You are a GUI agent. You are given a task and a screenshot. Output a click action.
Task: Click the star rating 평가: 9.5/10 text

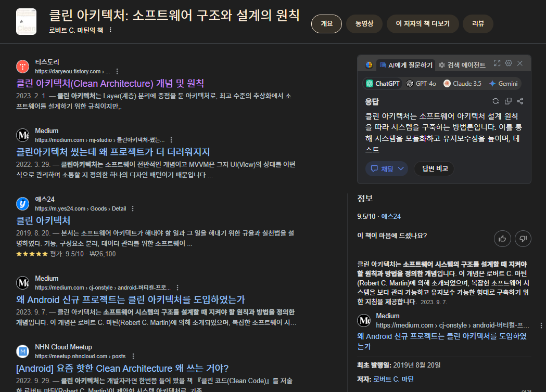(67, 254)
